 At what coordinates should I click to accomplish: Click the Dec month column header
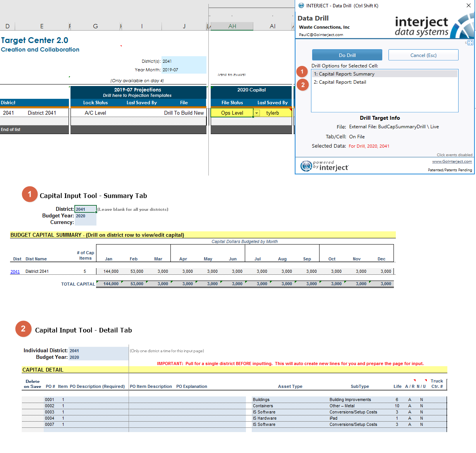pos(381,259)
